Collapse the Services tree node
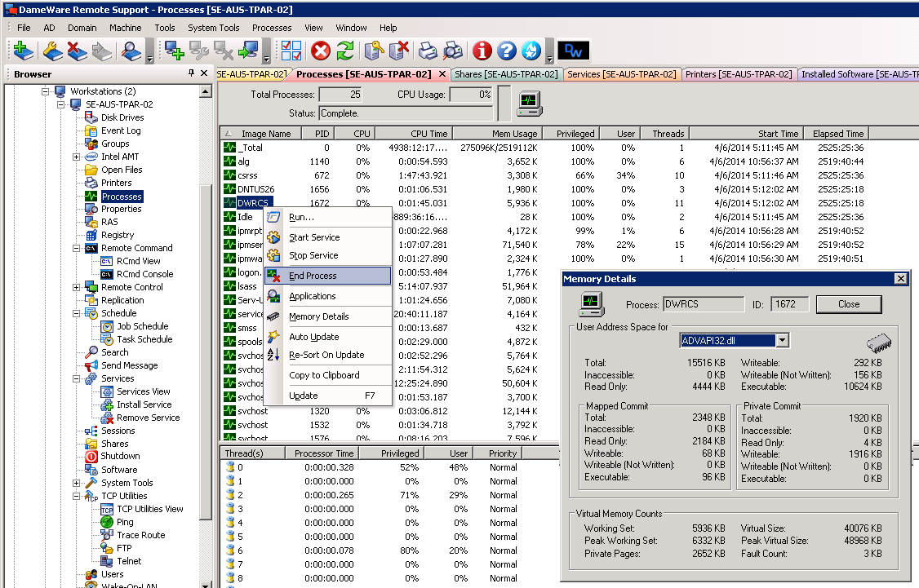The image size is (919, 588). click(x=76, y=378)
